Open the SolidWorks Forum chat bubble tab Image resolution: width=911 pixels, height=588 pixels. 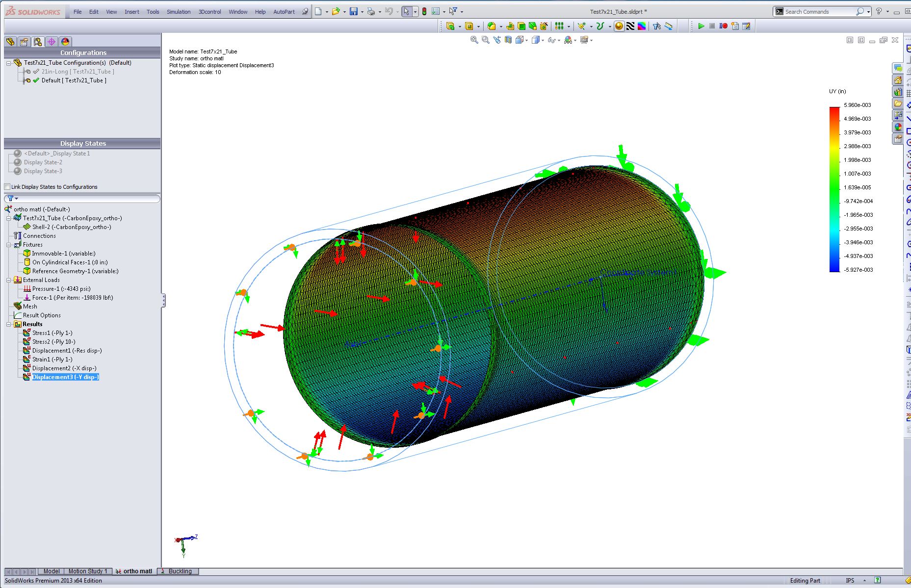click(x=898, y=69)
